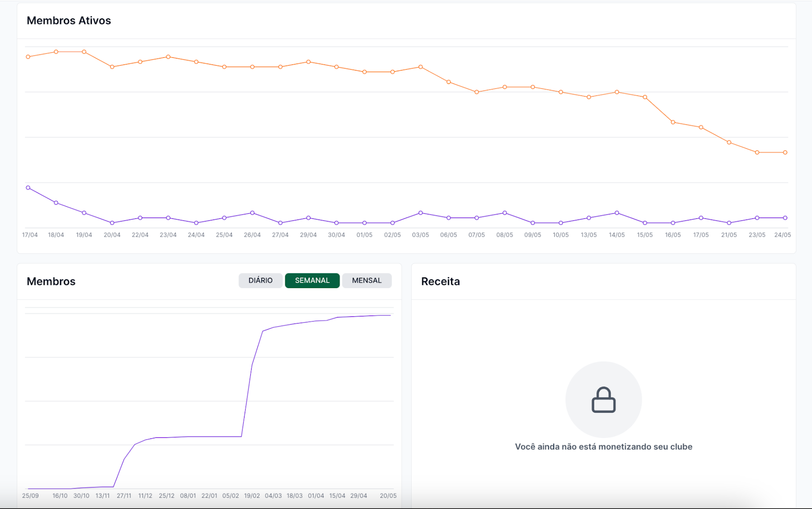Select orange data point for 03/05
The width and height of the screenshot is (812, 509).
[x=421, y=67]
